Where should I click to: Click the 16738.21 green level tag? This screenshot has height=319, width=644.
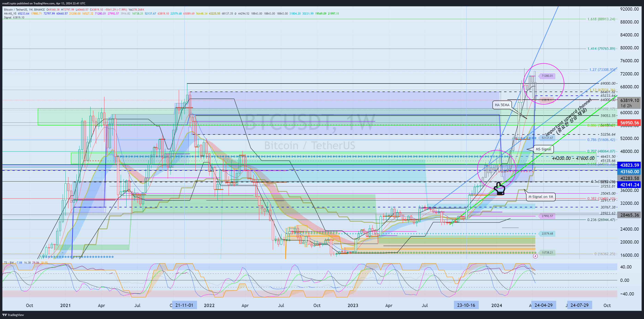(547, 252)
